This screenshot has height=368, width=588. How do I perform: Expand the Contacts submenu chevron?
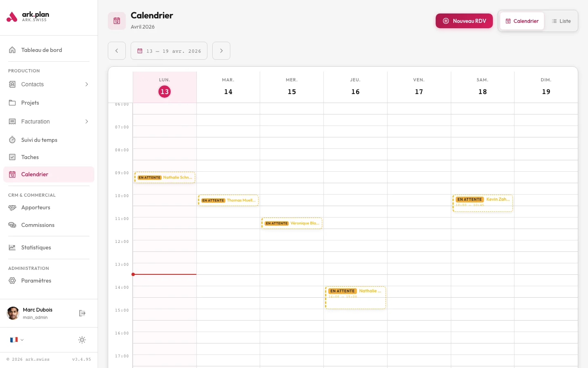coord(87,84)
